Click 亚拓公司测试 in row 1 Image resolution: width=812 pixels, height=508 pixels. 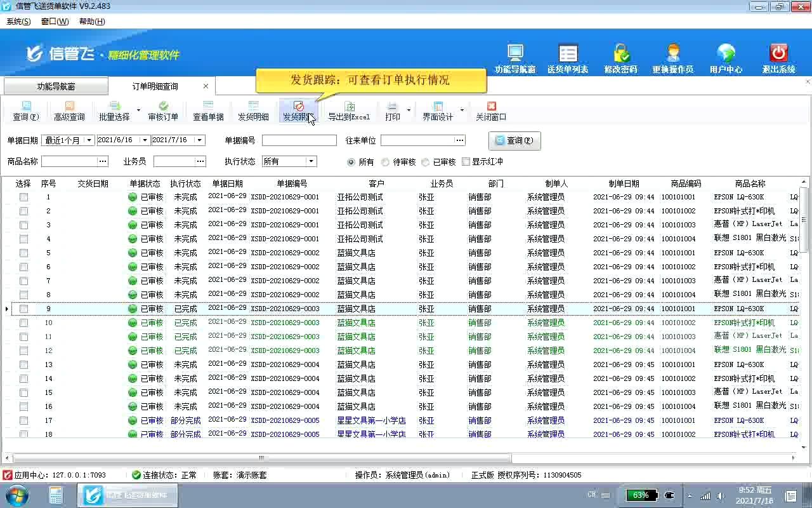[x=360, y=197]
